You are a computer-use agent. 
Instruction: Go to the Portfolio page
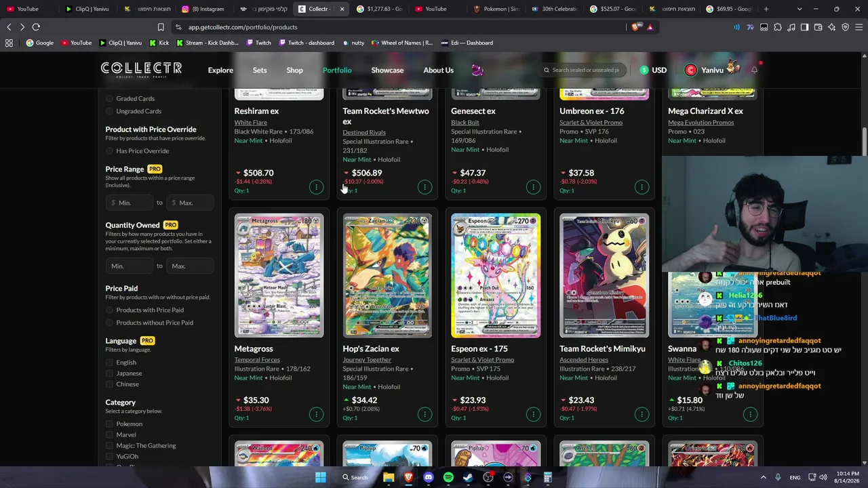[337, 70]
